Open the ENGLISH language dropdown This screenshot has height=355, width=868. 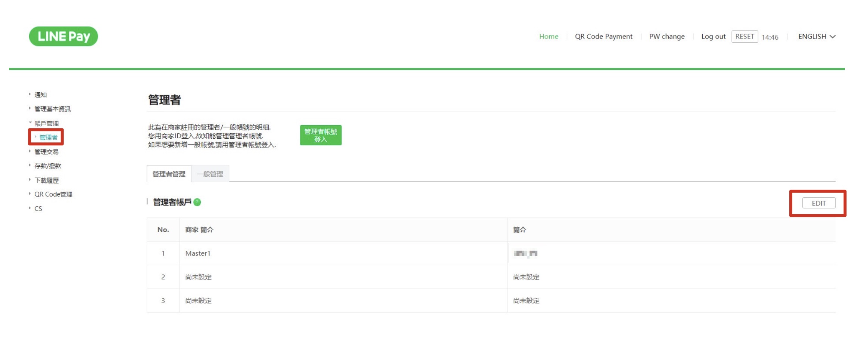(817, 36)
